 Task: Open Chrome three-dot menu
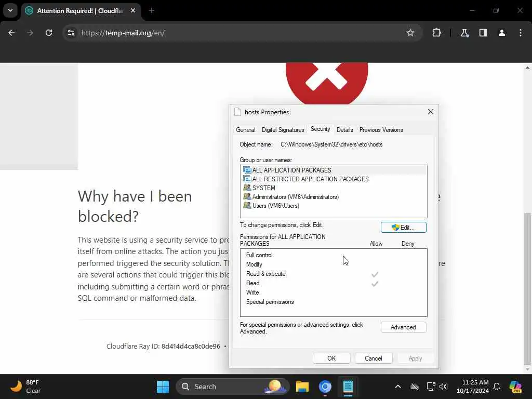(x=521, y=33)
